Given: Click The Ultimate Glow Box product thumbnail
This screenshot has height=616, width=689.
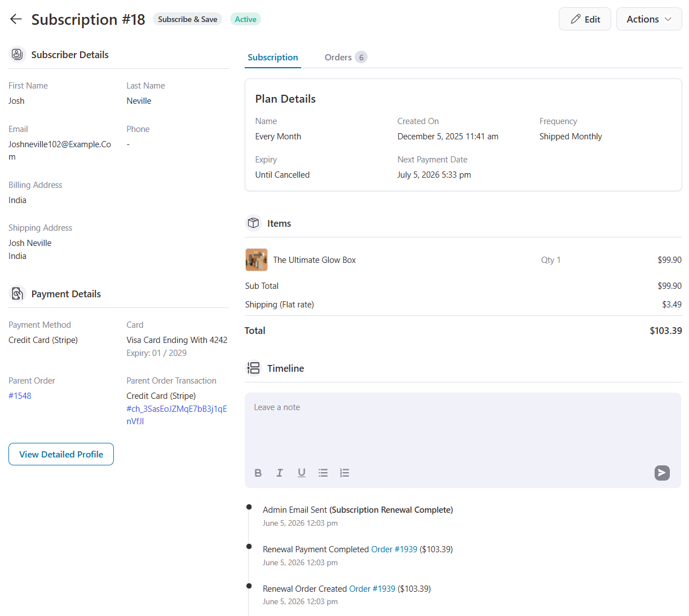Looking at the screenshot, I should pyautogui.click(x=257, y=260).
